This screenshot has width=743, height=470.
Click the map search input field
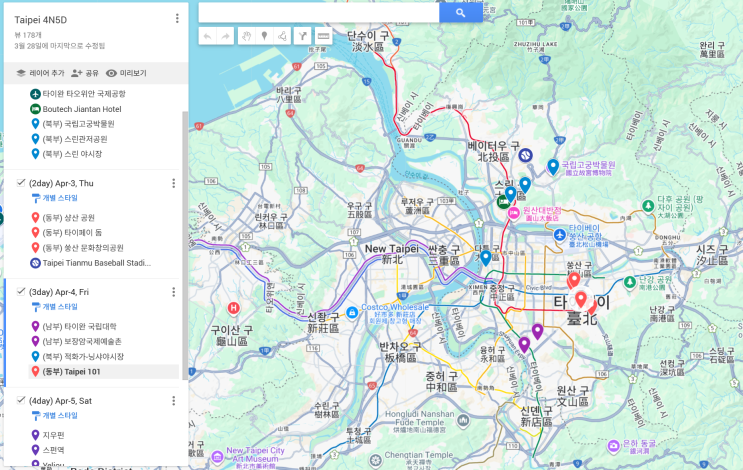tap(319, 13)
